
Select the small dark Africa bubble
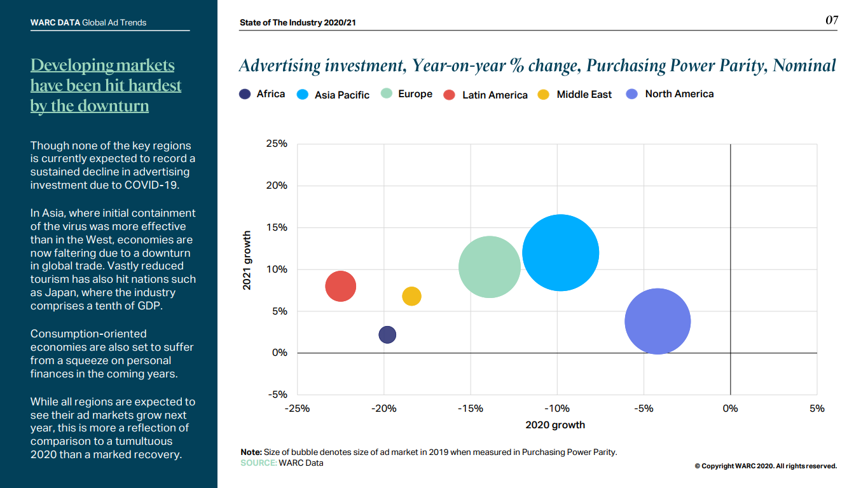[x=387, y=334]
